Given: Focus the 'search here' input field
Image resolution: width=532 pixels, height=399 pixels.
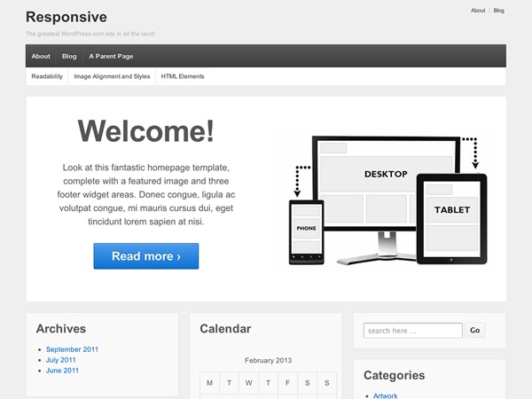Looking at the screenshot, I should pyautogui.click(x=413, y=331).
